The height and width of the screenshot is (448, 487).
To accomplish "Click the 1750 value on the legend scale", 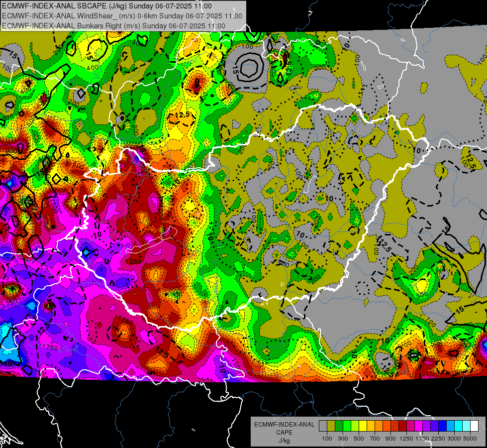I will 422,439.
